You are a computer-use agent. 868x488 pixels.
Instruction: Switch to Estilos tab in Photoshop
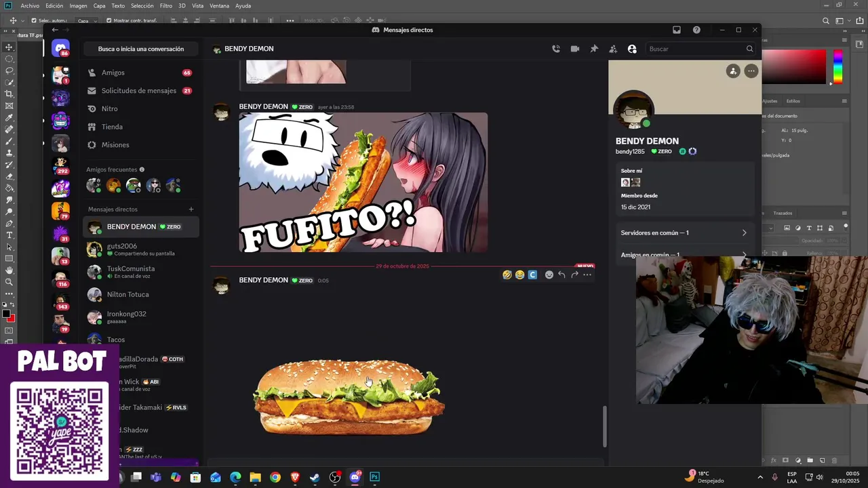[x=793, y=101]
